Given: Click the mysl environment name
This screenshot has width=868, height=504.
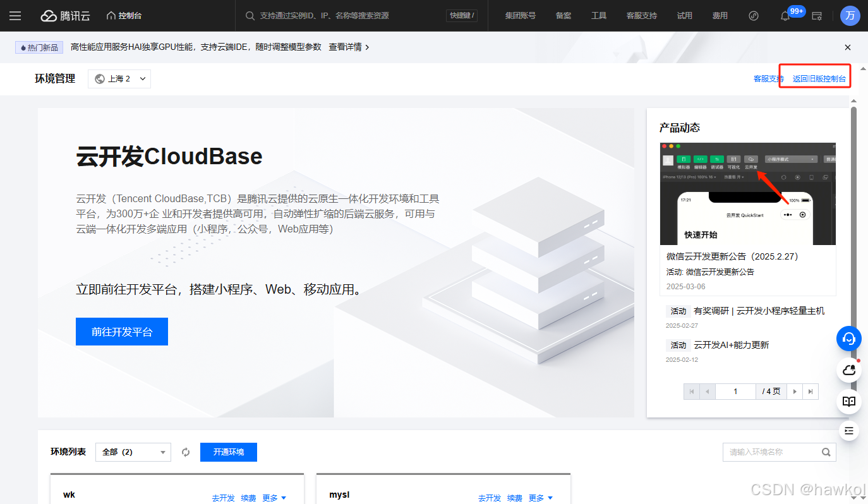Looking at the screenshot, I should pos(339,495).
